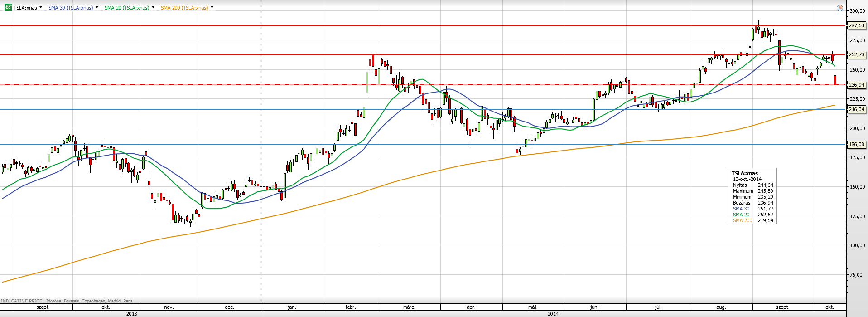Open the clock time-period icon
The width and height of the screenshot is (868, 317).
839,8
